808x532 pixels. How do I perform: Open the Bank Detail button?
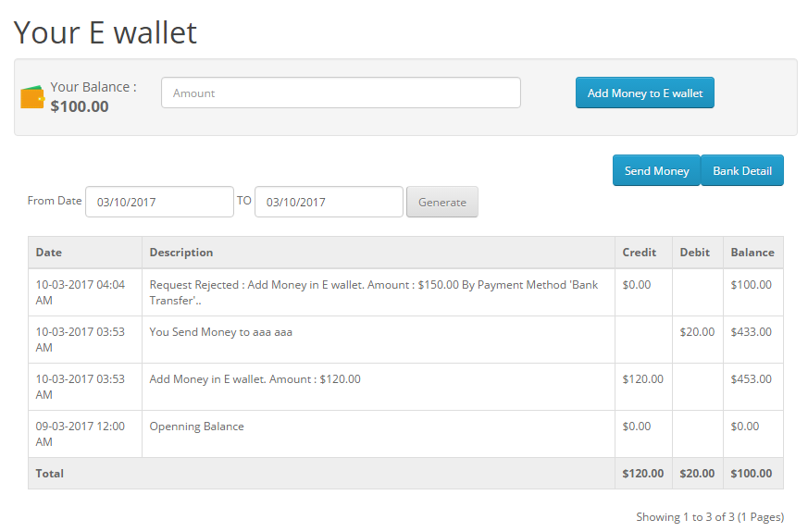click(742, 170)
